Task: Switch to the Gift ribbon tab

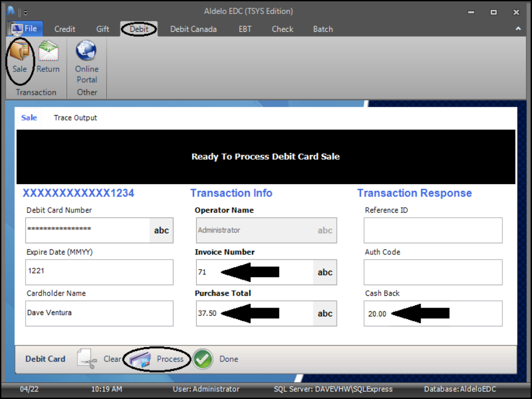Action: pos(103,29)
